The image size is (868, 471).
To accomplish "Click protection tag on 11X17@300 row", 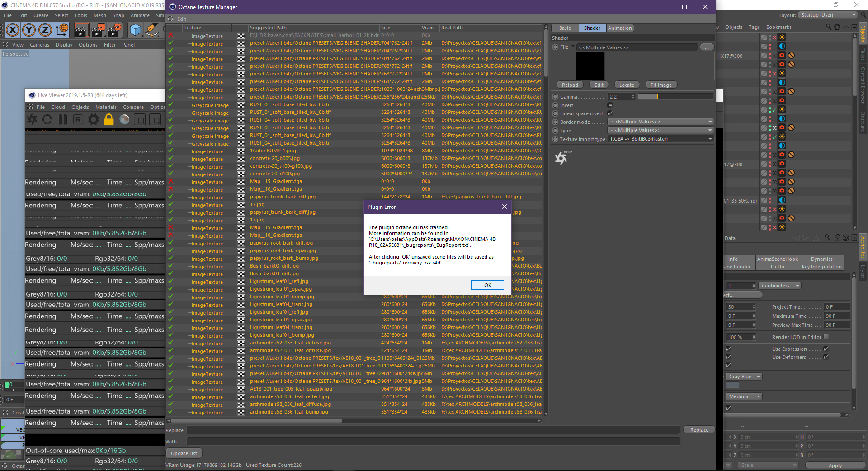I will (791, 56).
